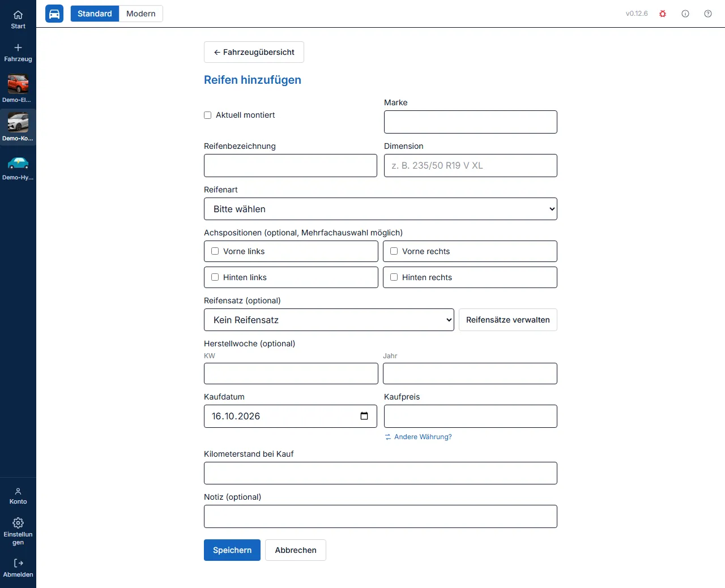Screen dimensions: 725x588
Task: Switch to the Modern tab
Action: (141, 14)
